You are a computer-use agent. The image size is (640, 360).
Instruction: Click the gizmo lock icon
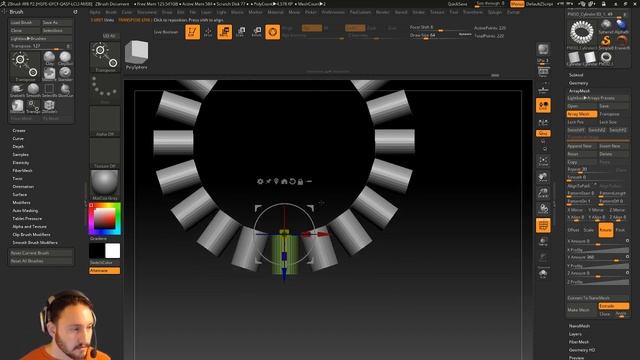tap(300, 182)
